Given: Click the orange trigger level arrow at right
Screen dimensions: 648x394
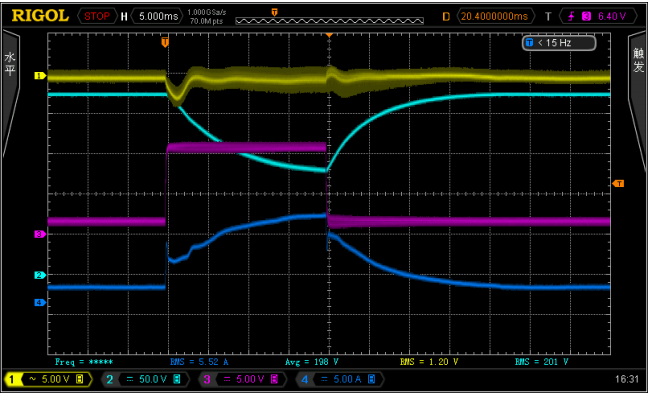Looking at the screenshot, I should coord(618,184).
